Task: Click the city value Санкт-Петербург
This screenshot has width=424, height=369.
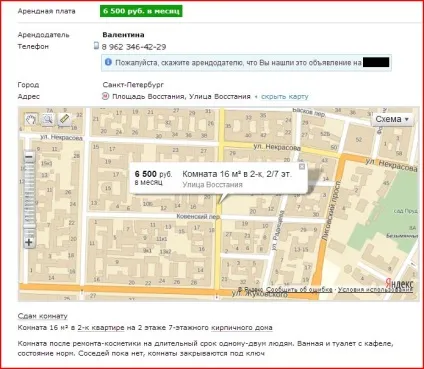Action: [133, 85]
